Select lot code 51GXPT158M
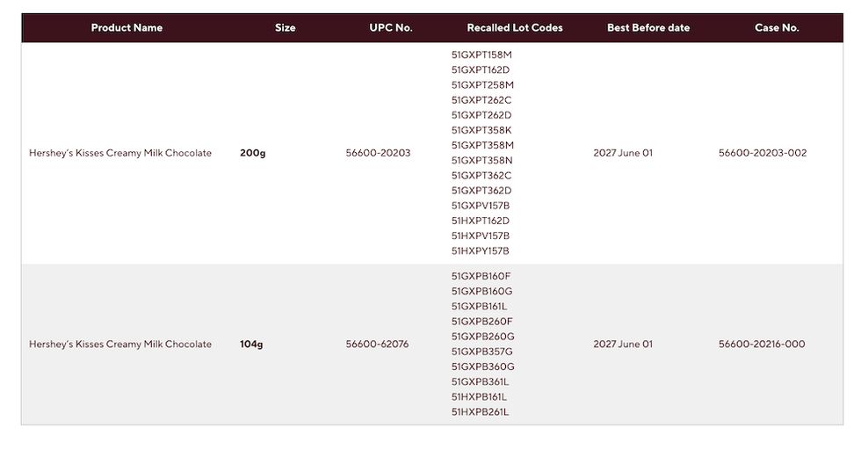Image resolution: width=868 pixels, height=450 pixels. tap(481, 54)
